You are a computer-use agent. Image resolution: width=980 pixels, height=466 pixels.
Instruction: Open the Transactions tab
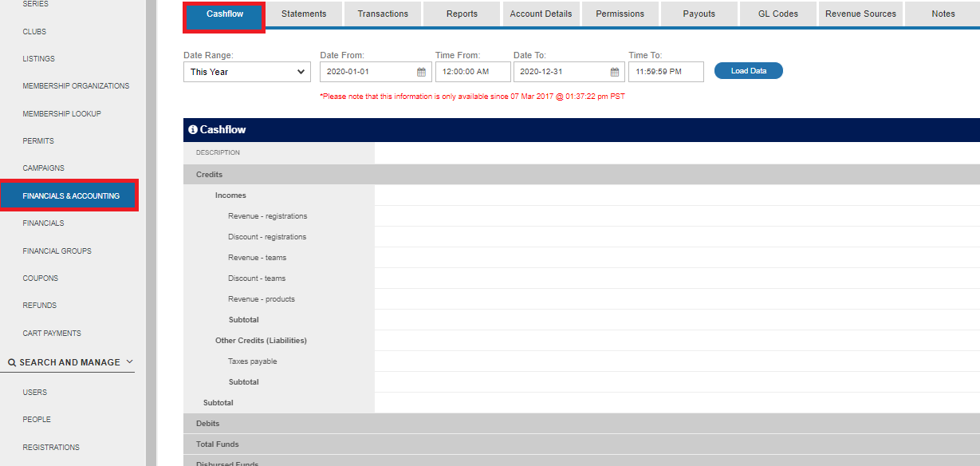[x=383, y=14]
